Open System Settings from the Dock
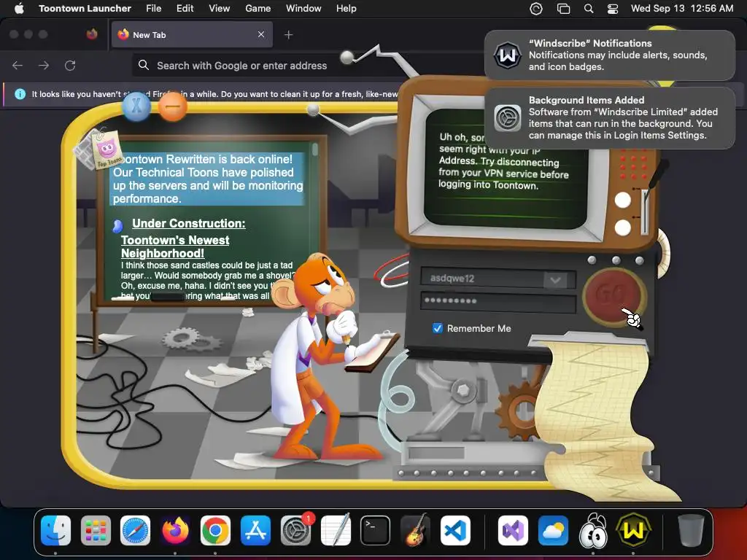Viewport: 747px width, 560px height. (x=296, y=530)
